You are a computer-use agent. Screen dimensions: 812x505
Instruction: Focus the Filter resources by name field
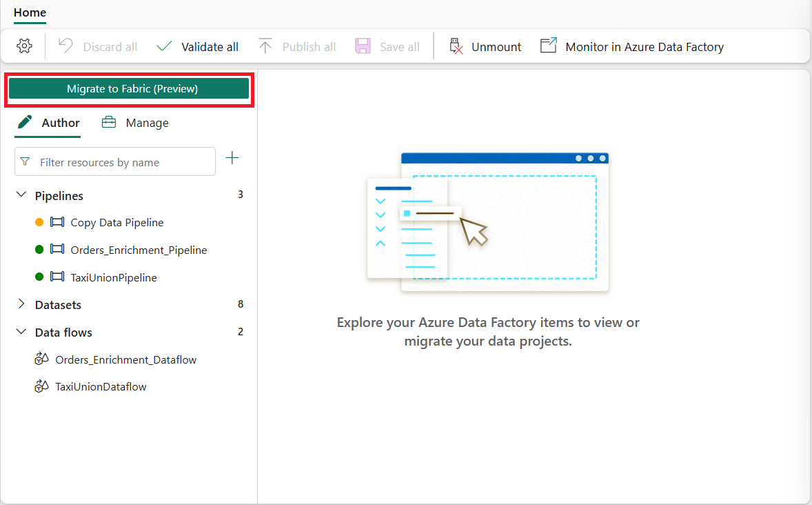(x=115, y=161)
